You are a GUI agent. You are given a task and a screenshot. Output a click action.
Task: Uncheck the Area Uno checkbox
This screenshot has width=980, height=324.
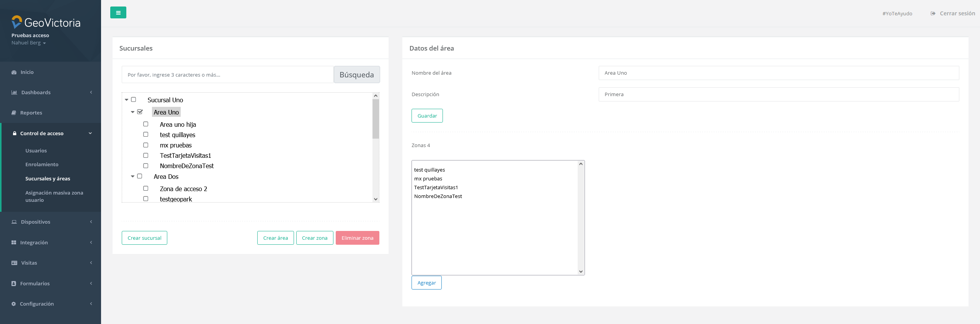pos(140,112)
